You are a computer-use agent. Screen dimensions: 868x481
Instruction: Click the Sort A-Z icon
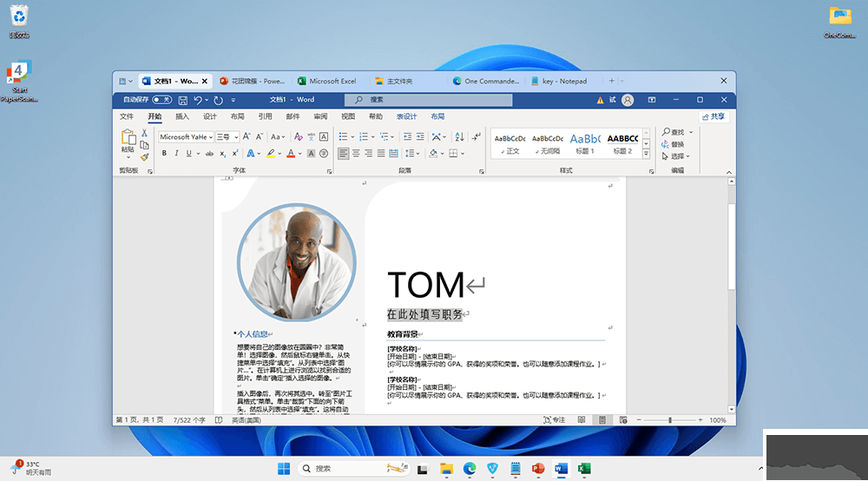click(x=458, y=136)
